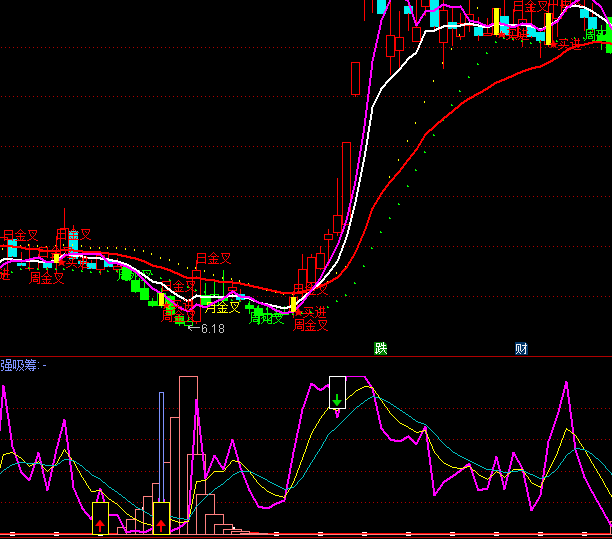This screenshot has height=539, width=612.
Task: Click the 日金叉 label at the top right
Action: coord(531,7)
